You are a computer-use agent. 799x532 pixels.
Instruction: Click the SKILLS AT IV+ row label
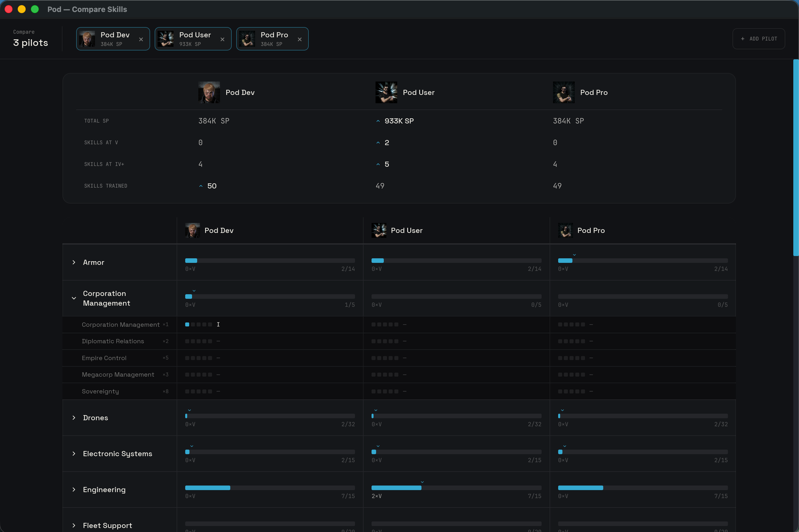point(104,164)
